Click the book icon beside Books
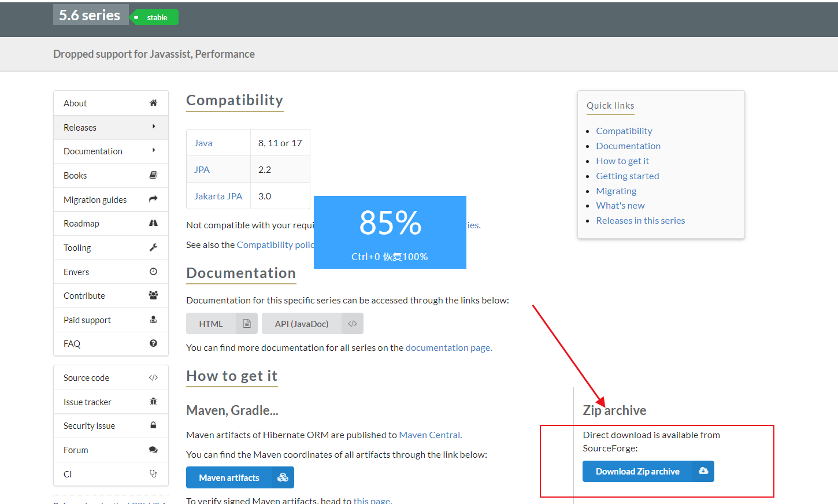 point(153,175)
